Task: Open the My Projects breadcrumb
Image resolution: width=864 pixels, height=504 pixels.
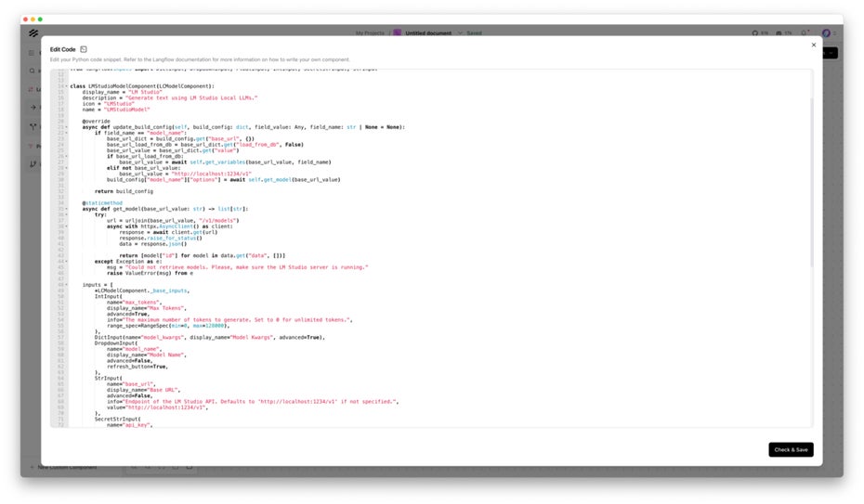Action: 370,33
